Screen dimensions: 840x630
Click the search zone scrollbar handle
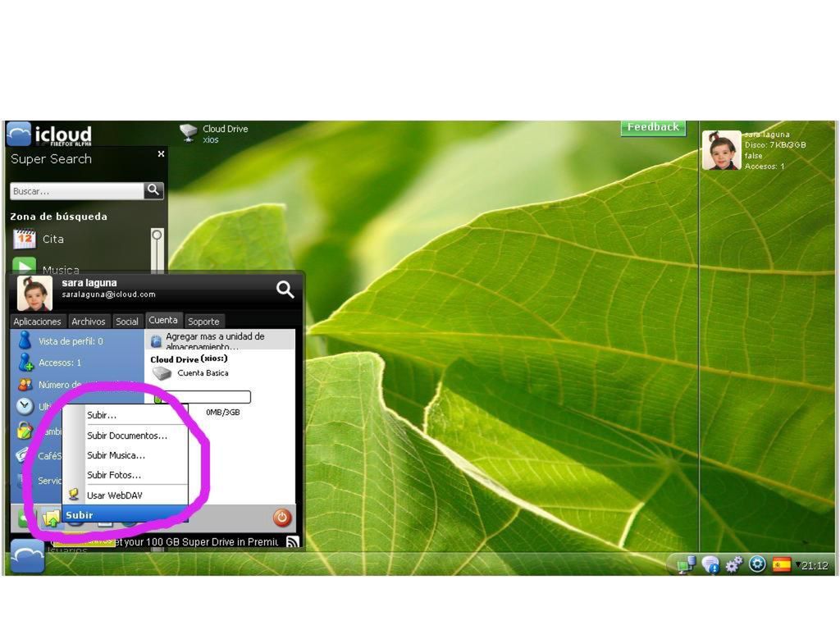(157, 235)
